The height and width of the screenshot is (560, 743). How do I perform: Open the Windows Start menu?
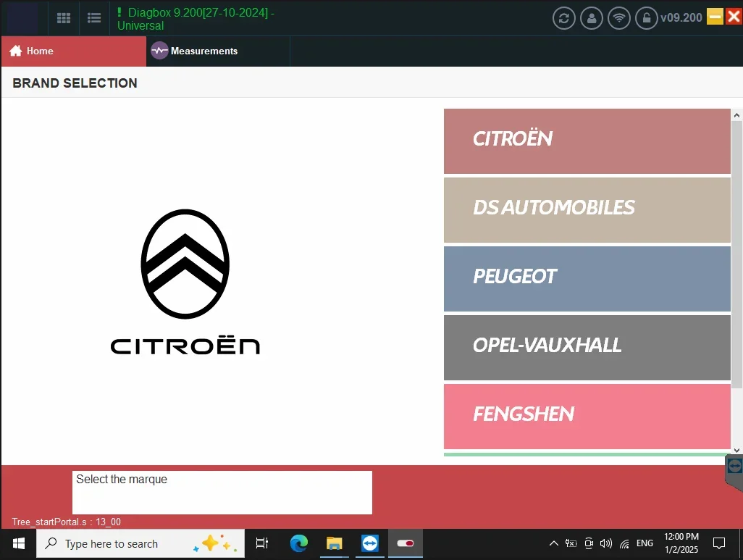point(19,543)
